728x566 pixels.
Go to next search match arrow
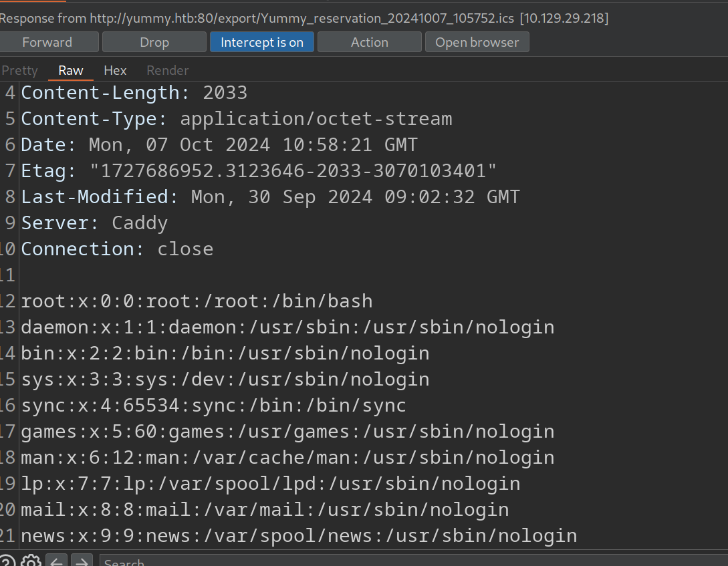pos(82,561)
